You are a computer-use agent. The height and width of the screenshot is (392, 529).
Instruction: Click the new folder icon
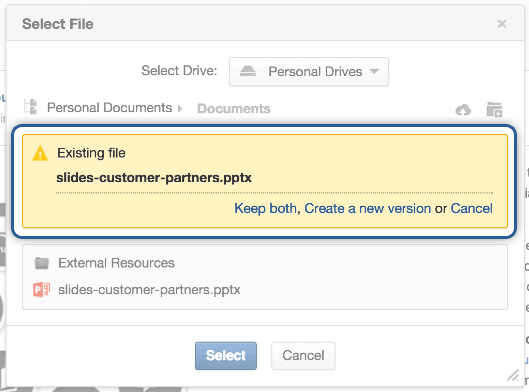(494, 109)
